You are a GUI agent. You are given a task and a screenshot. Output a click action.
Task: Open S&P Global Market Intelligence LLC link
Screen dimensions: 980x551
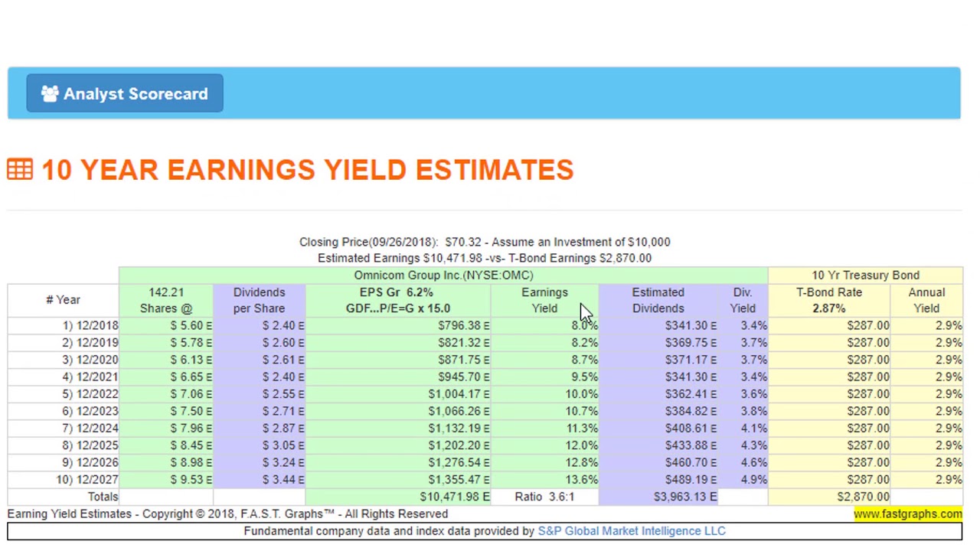coord(632,530)
